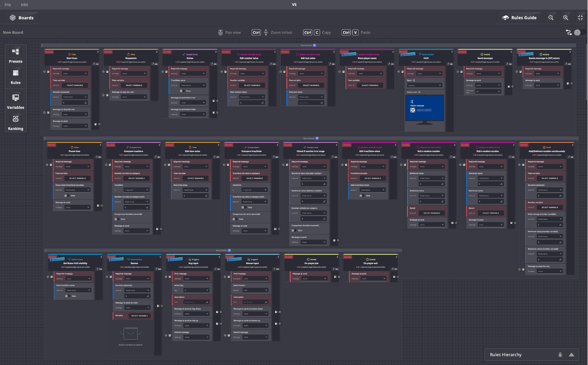588x365 pixels.
Task: Click the output connector node of the Send message rule
Action: (513, 87)
